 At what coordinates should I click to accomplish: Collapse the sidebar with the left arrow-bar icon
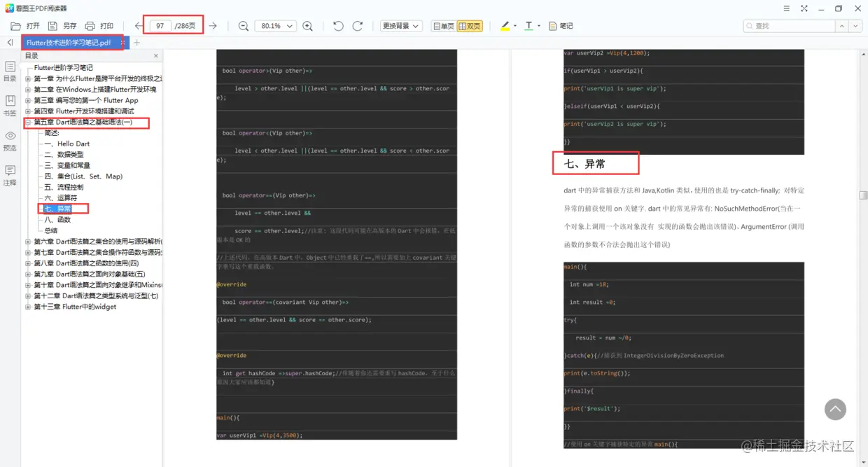[10, 43]
